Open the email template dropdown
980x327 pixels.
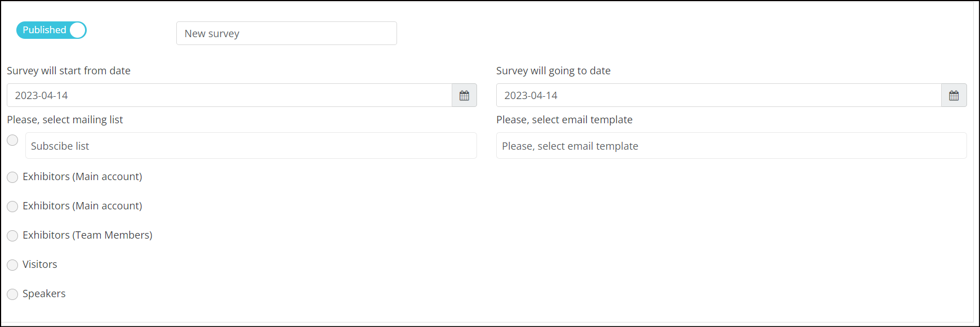point(731,146)
